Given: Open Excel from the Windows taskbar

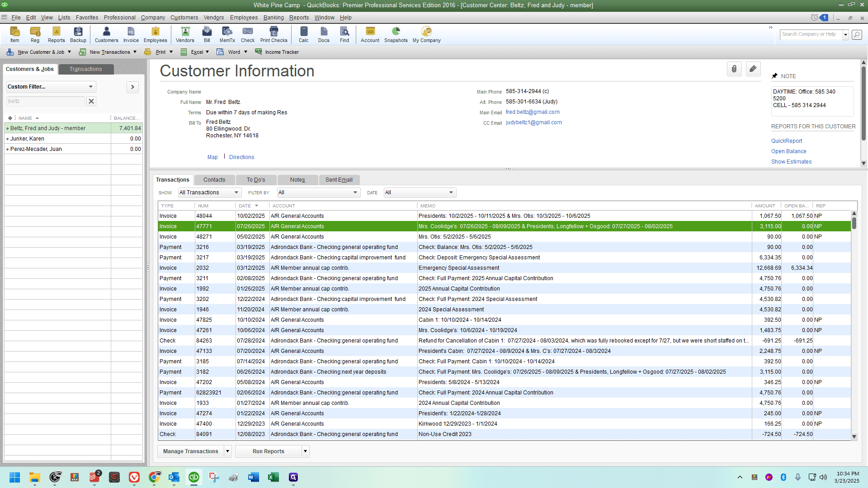Looking at the screenshot, I should (x=274, y=477).
